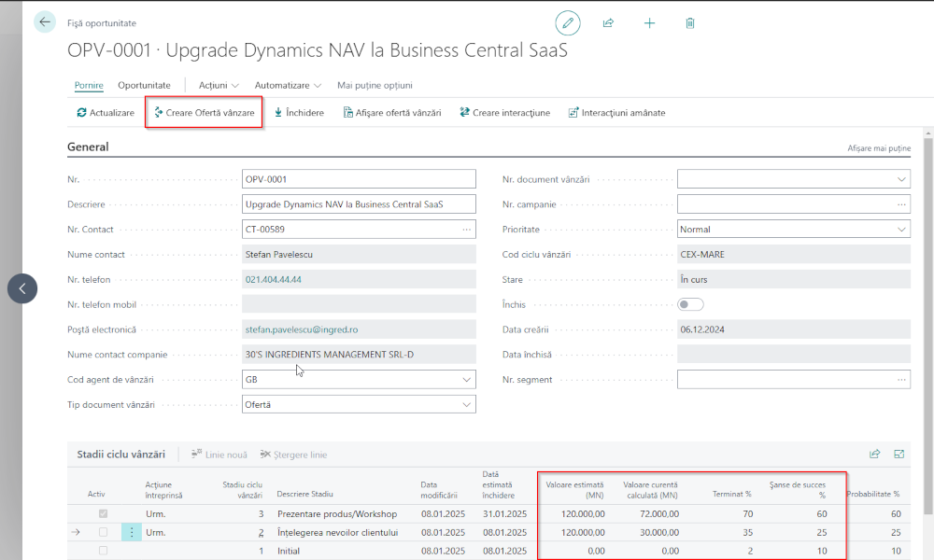
Task: Click the plus icon to create new
Action: coord(649,23)
